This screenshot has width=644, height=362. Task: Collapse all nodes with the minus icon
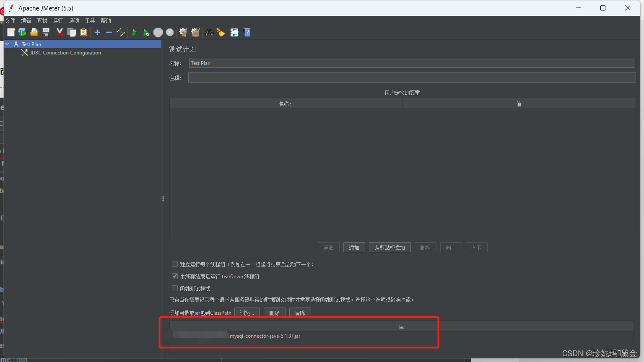(x=109, y=32)
